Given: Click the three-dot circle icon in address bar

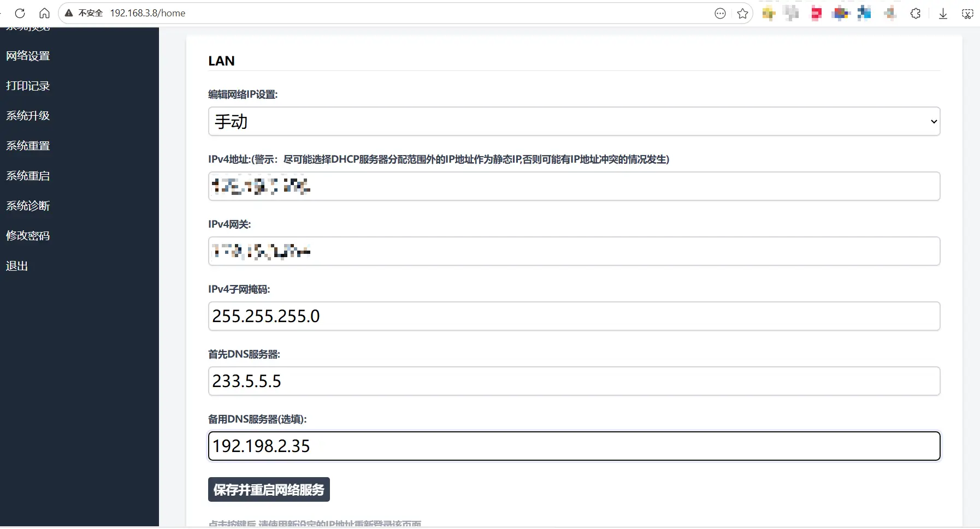Looking at the screenshot, I should tap(720, 14).
